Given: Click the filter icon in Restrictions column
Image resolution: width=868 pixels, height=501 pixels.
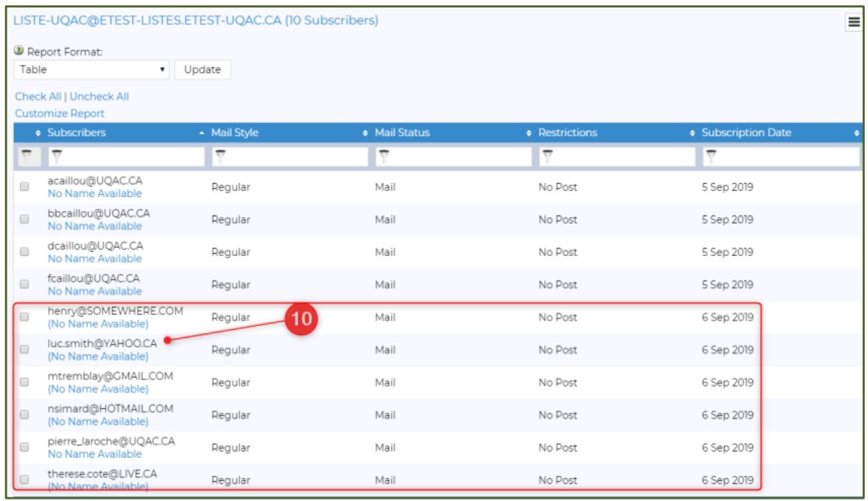Looking at the screenshot, I should point(548,156).
